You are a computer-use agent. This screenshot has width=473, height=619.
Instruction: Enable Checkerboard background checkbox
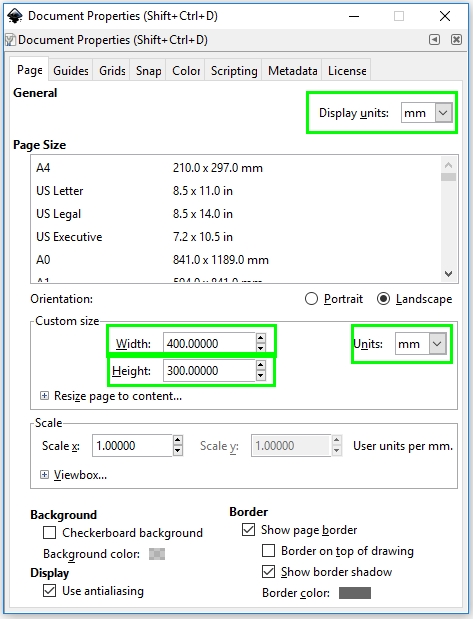[49, 533]
